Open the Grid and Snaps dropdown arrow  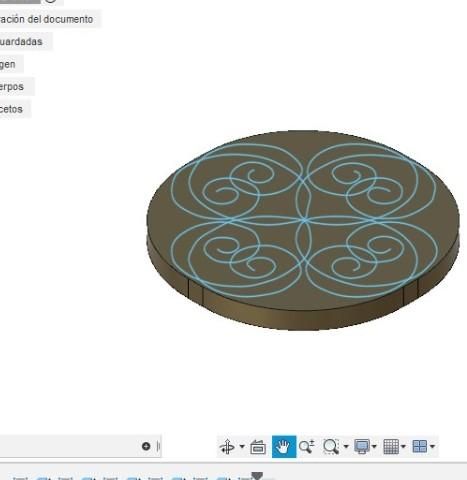tap(403, 446)
